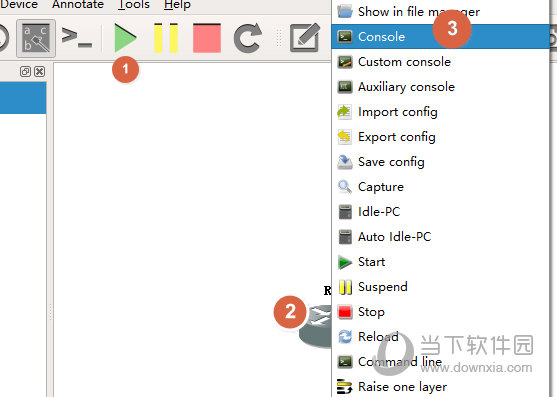Image resolution: width=557 pixels, height=397 pixels.
Task: Click the yellow Suspend all devices toolbar icon
Action: [166, 38]
